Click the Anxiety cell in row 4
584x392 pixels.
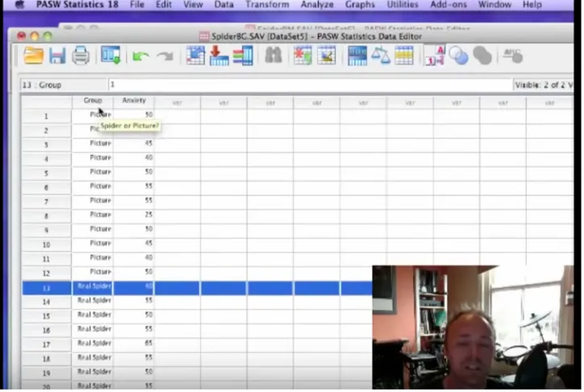click(134, 159)
